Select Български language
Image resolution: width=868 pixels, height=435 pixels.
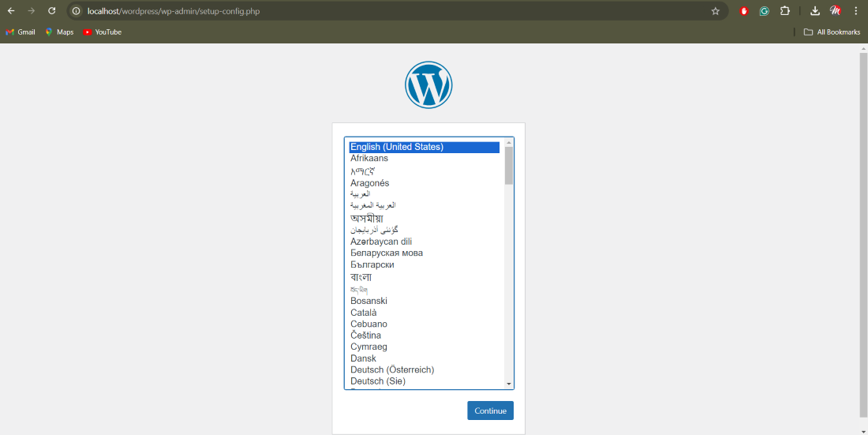coord(424,265)
